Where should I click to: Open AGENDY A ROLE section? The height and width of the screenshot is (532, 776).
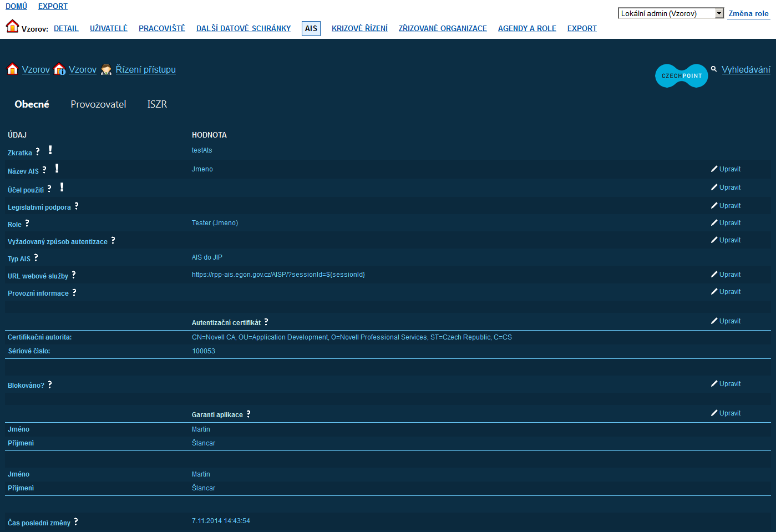coord(527,28)
